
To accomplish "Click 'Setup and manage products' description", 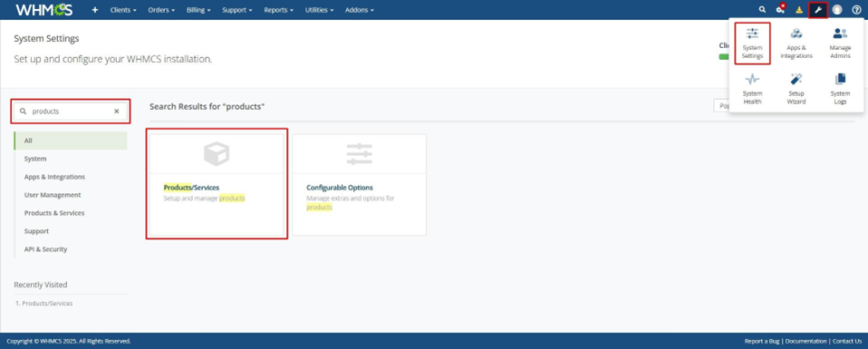I will click(204, 198).
